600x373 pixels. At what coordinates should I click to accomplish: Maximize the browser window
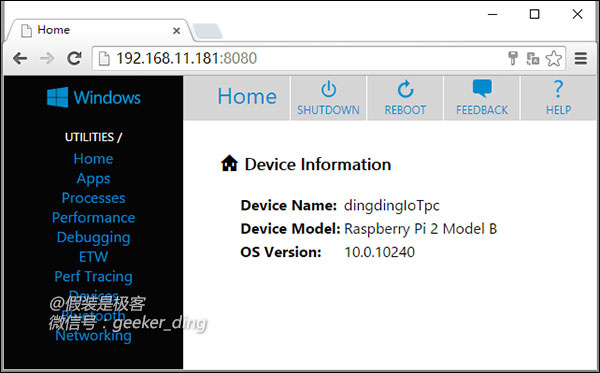point(535,14)
